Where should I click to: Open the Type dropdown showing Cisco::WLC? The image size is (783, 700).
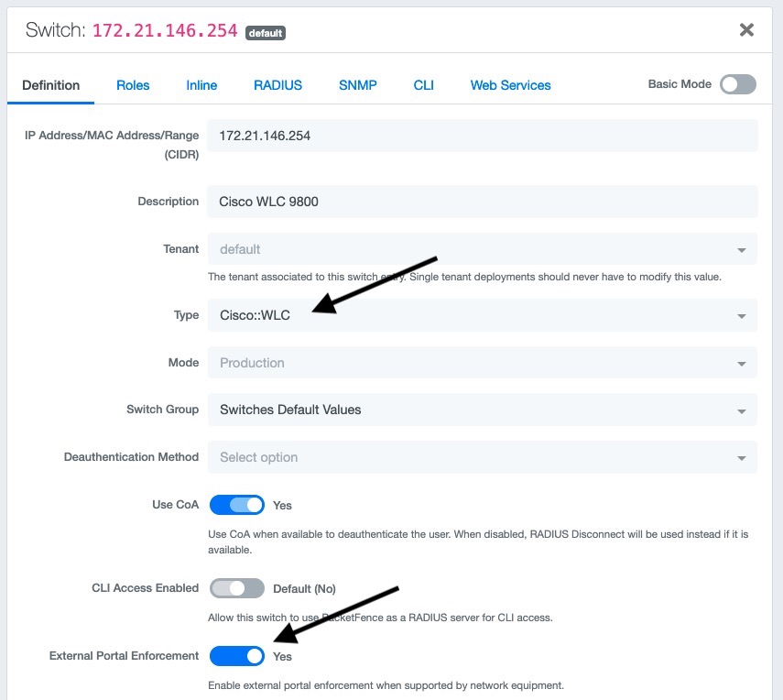[482, 315]
